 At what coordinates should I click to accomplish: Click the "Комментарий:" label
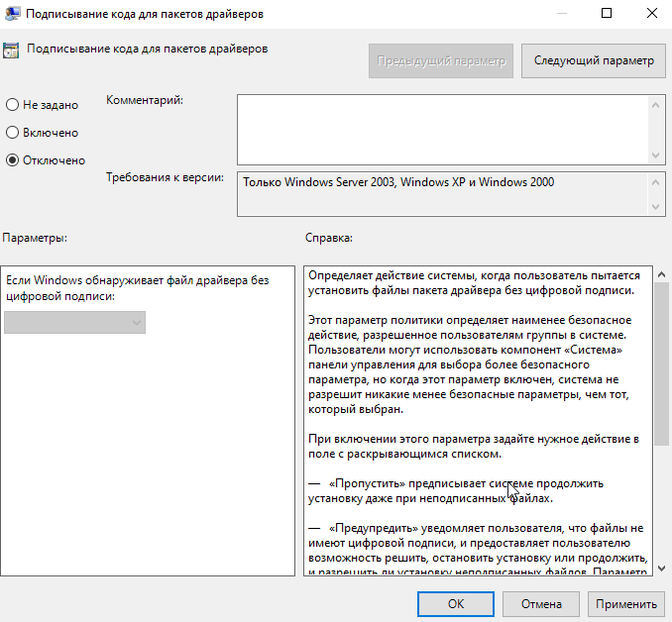point(145,100)
